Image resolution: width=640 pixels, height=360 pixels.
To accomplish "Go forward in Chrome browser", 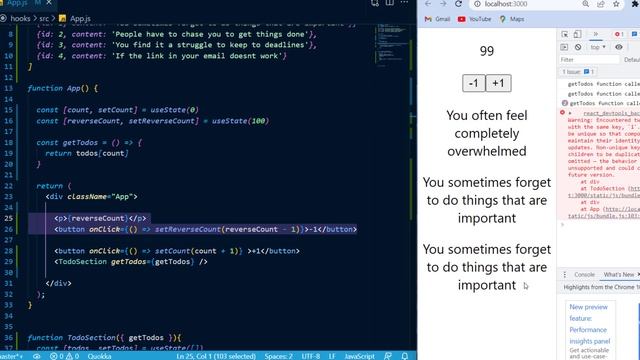I will pos(443,4).
